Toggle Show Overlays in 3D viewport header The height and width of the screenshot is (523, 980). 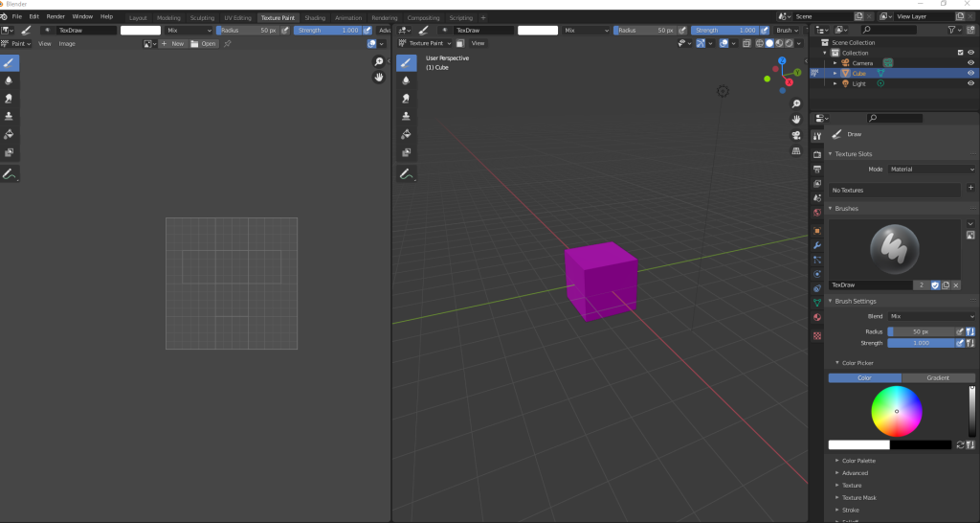(x=724, y=43)
